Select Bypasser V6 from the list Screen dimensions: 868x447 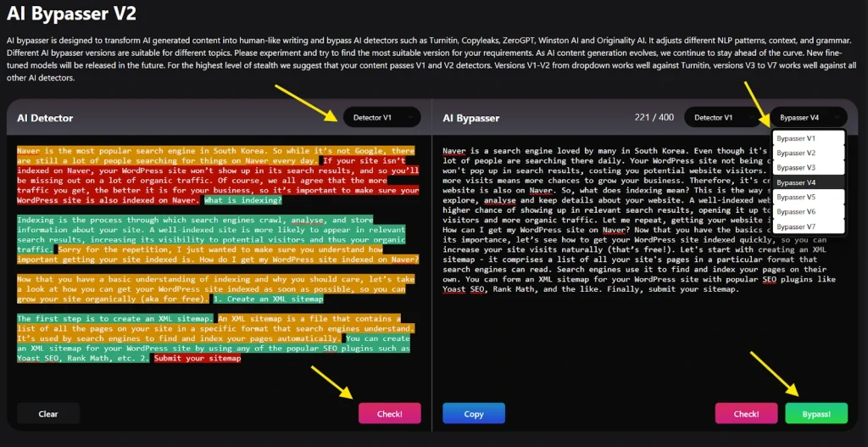pyautogui.click(x=809, y=211)
